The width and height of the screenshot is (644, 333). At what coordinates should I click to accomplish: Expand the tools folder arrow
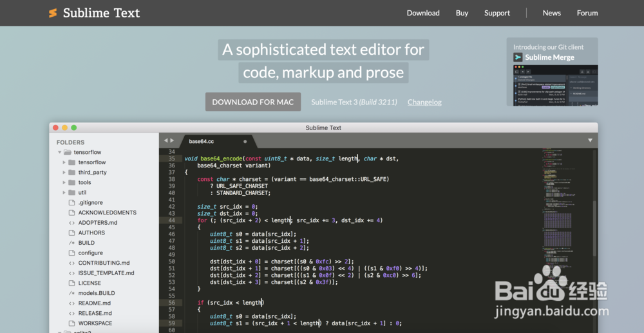tap(64, 182)
